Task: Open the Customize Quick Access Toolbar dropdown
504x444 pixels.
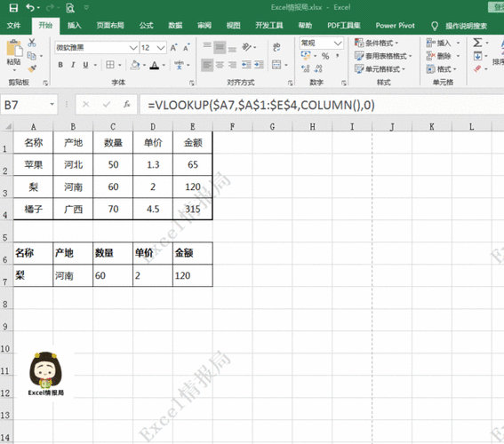Action: (86, 7)
